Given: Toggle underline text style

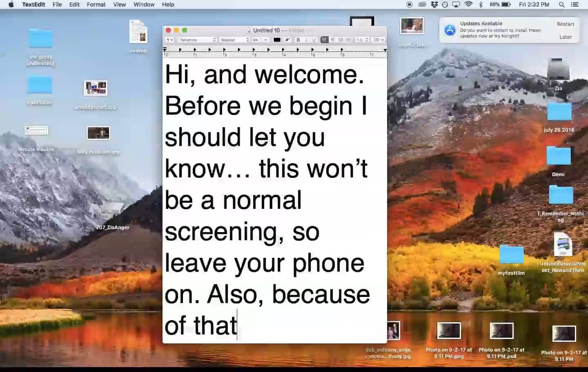Looking at the screenshot, I should tap(314, 40).
